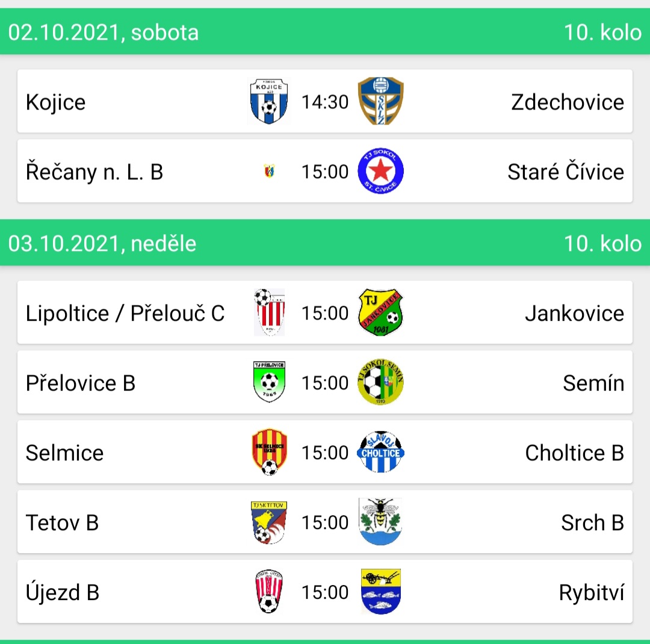Open the Tetov B versus Srch B match row
Viewport: 650px width, 644px height.
pyautogui.click(x=325, y=522)
